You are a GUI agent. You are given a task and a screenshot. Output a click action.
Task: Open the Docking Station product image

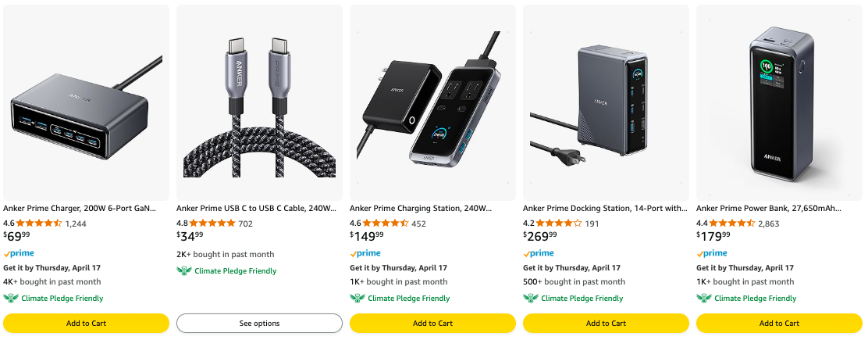(606, 103)
